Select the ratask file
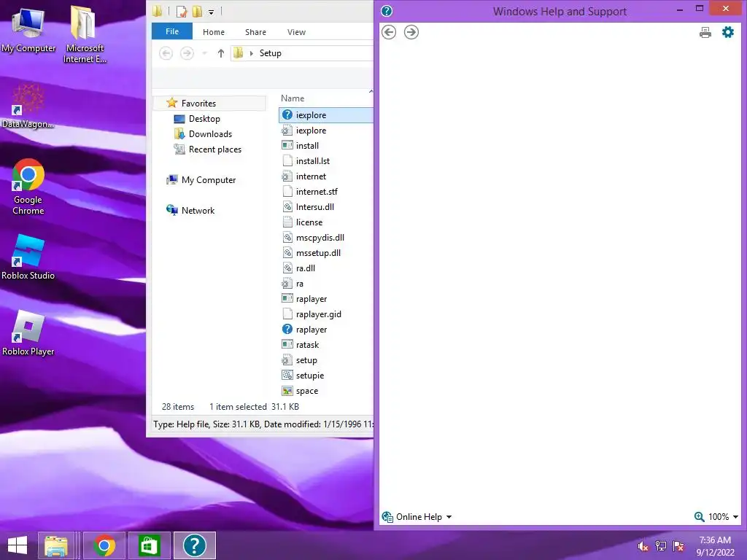Screen dimensions: 747x560 pos(307,344)
